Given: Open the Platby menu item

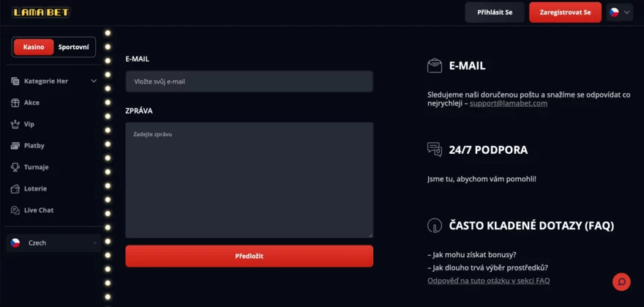Looking at the screenshot, I should [x=34, y=146].
